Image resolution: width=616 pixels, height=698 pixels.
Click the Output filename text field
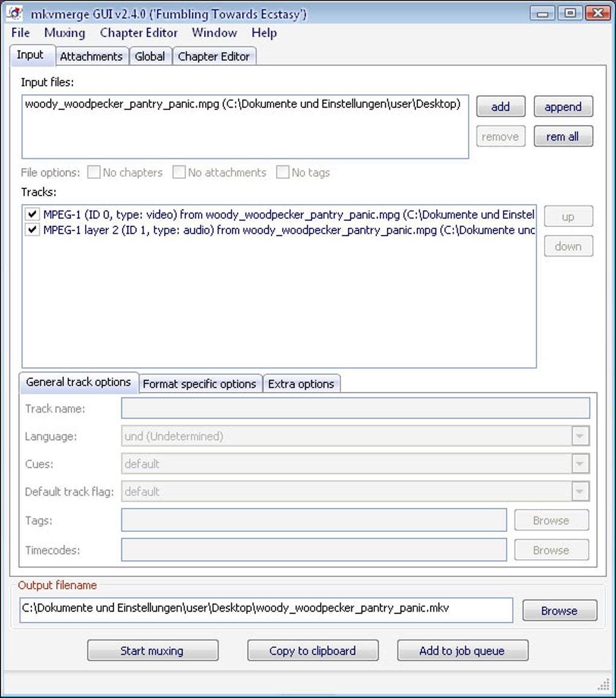[x=266, y=609]
